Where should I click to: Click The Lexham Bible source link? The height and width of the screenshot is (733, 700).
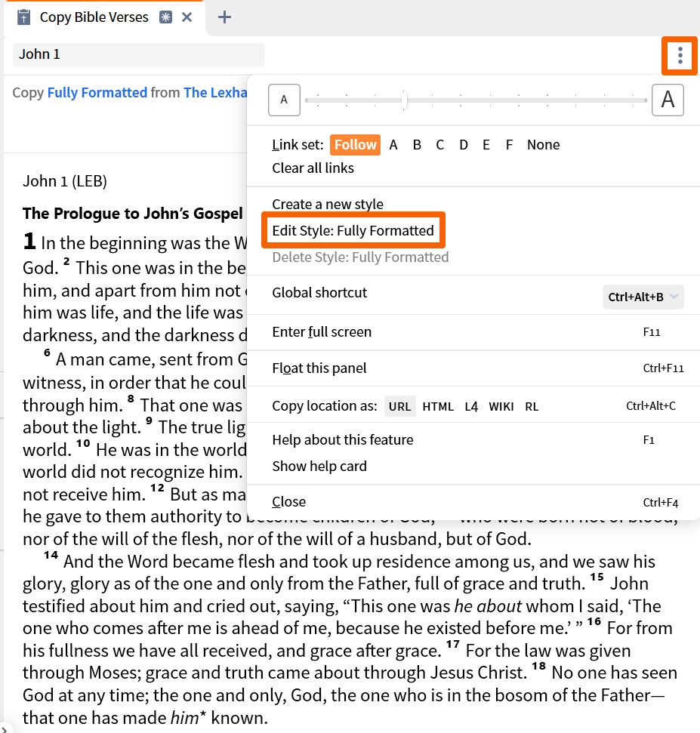(x=215, y=93)
